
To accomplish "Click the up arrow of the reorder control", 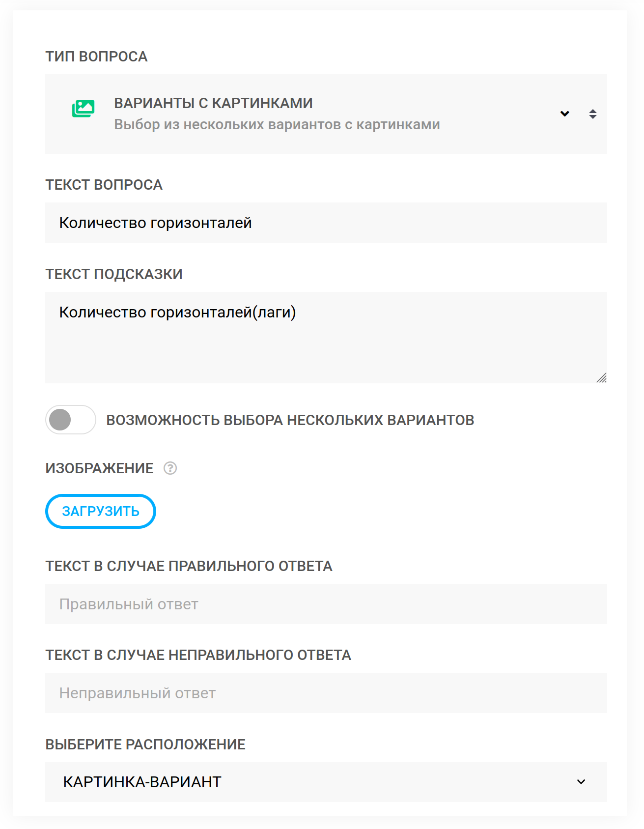I will coord(593,111).
